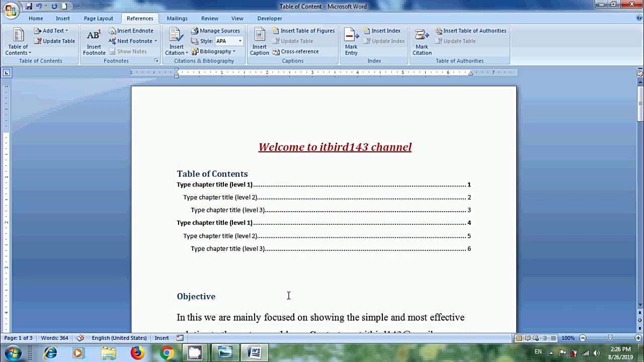Open Table of Contents gallery
The image size is (644, 362).
pyautogui.click(x=18, y=42)
